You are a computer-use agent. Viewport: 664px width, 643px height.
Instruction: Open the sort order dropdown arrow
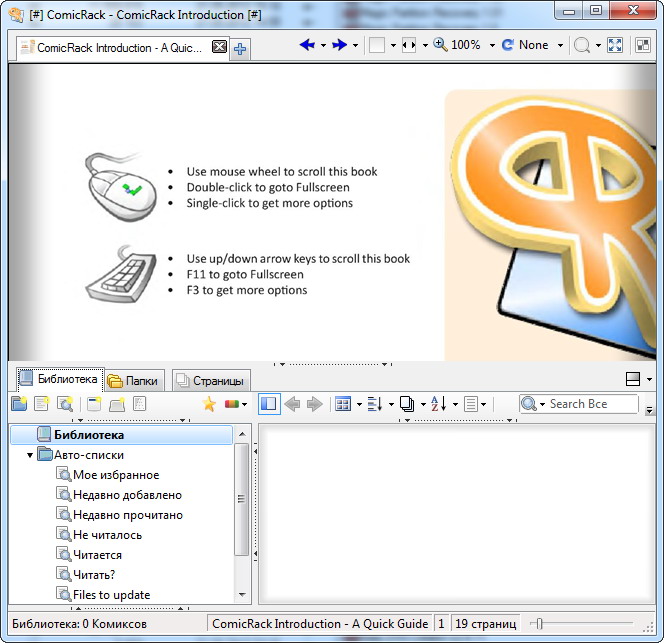pyautogui.click(x=455, y=405)
